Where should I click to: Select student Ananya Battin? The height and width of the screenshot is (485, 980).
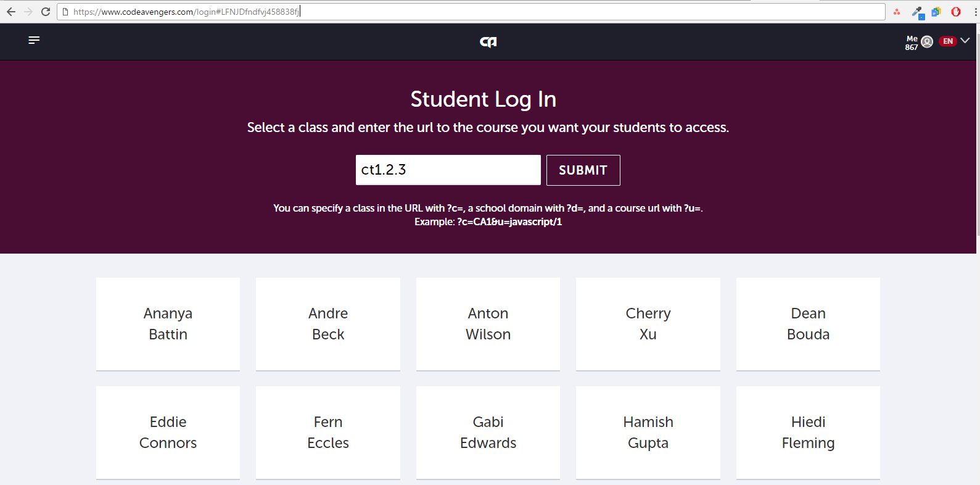[168, 324]
